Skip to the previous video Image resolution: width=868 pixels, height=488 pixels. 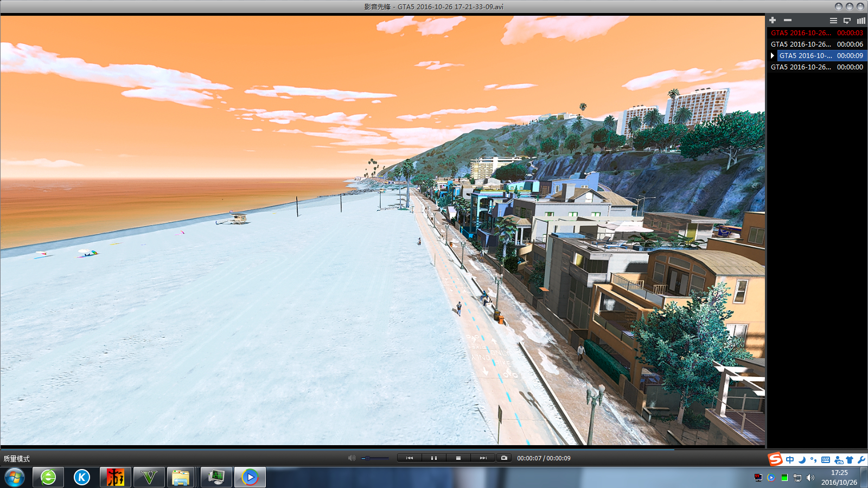point(410,458)
